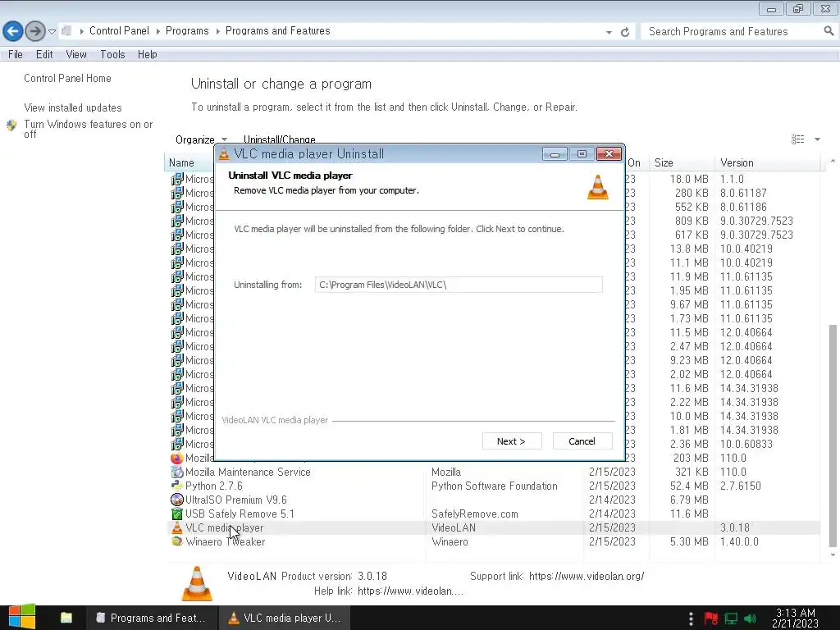The height and width of the screenshot is (630, 840).
Task: Select the VLC media player row icon
Action: tap(177, 527)
